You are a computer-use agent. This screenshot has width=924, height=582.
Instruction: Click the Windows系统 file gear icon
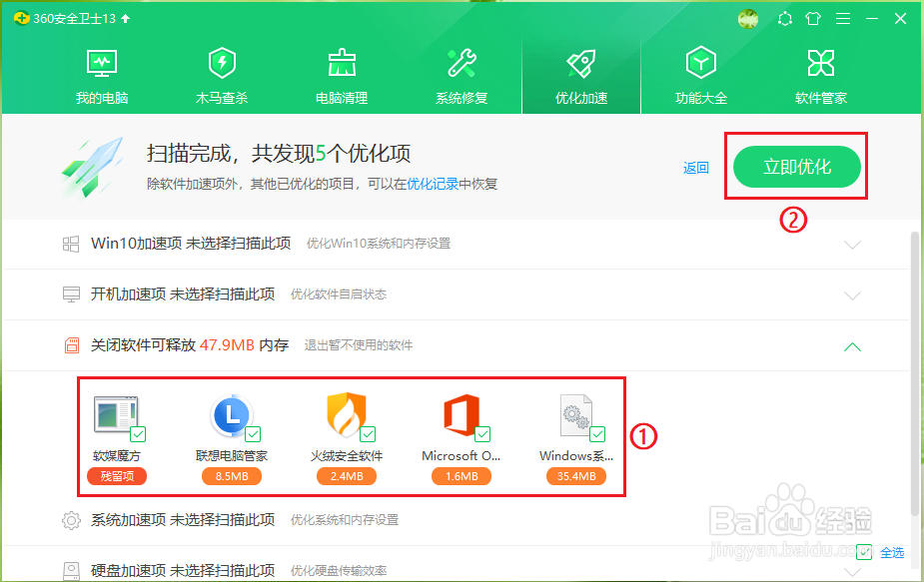(x=575, y=414)
